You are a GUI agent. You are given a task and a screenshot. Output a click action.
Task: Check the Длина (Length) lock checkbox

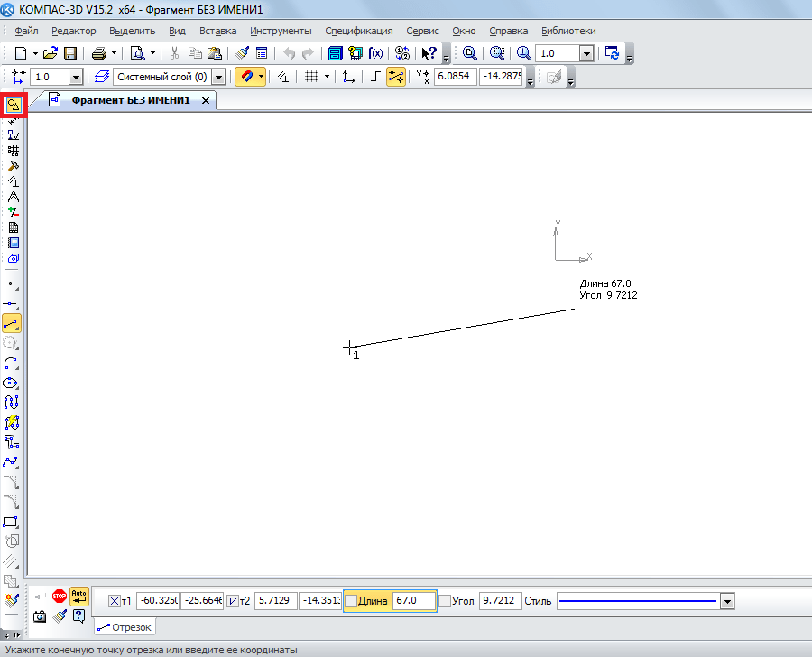(x=351, y=601)
